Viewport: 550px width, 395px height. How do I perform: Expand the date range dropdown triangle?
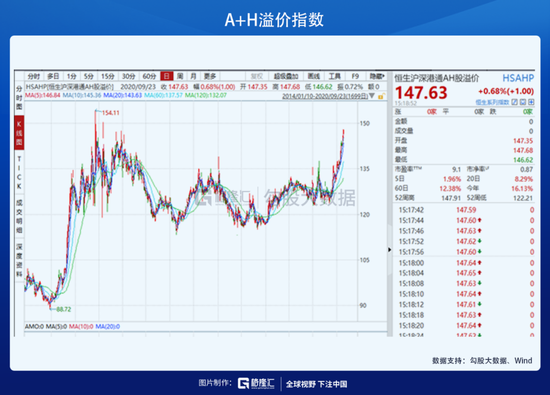coord(372,95)
